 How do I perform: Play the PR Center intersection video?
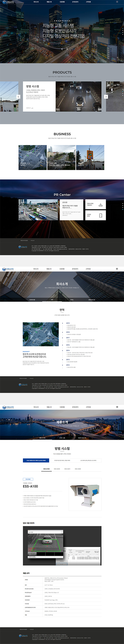pyautogui.click(x=38, y=210)
